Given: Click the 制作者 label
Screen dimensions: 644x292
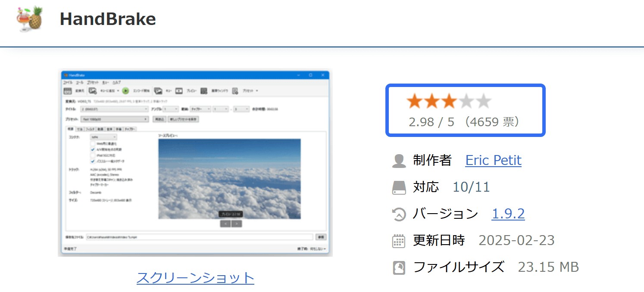Looking at the screenshot, I should click(432, 161).
